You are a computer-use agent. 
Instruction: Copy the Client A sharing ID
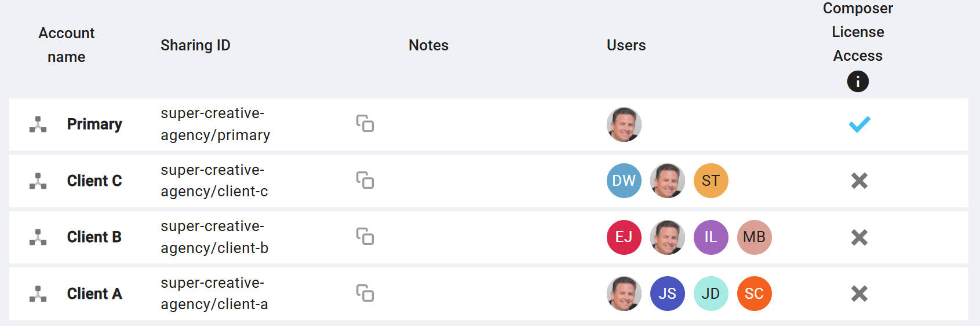pyautogui.click(x=365, y=293)
